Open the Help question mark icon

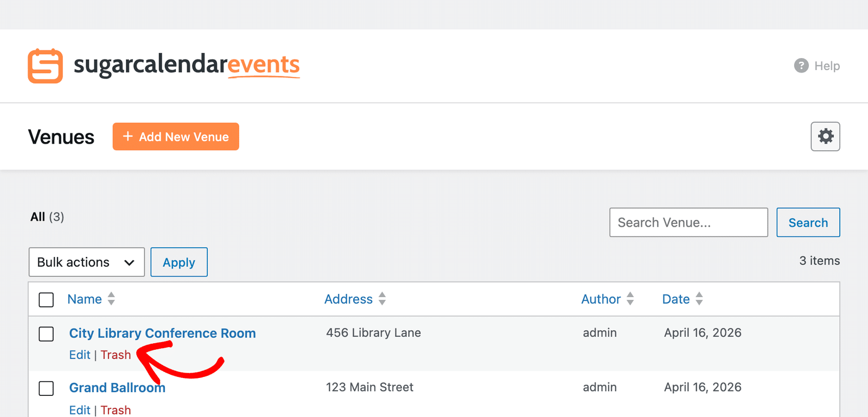click(x=801, y=66)
